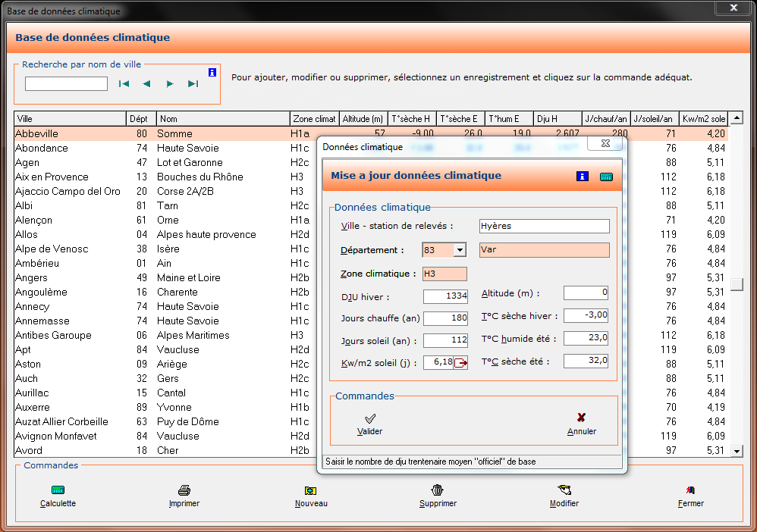Image resolution: width=757 pixels, height=532 pixels.
Task: Click the Imprimer printer icon
Action: [x=184, y=490]
